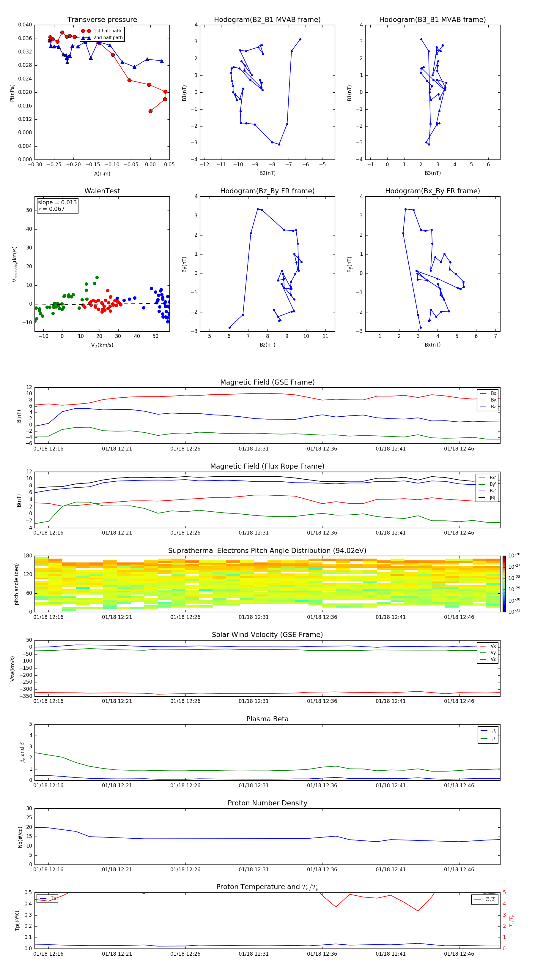Click the 'Magnetic Field (Flux Rope Frame)' title

(x=267, y=467)
